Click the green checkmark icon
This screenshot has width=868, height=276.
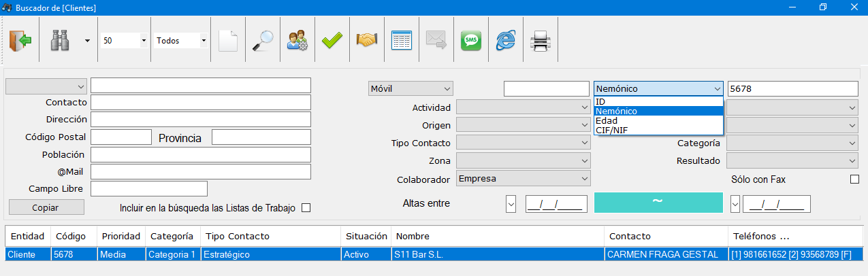[x=332, y=41]
